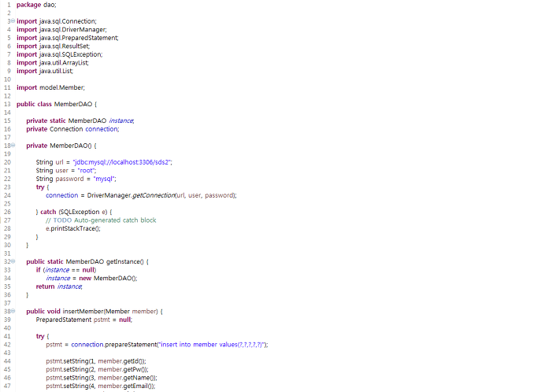Collapse the private MemberDAO() constructor fold marker

click(13, 145)
